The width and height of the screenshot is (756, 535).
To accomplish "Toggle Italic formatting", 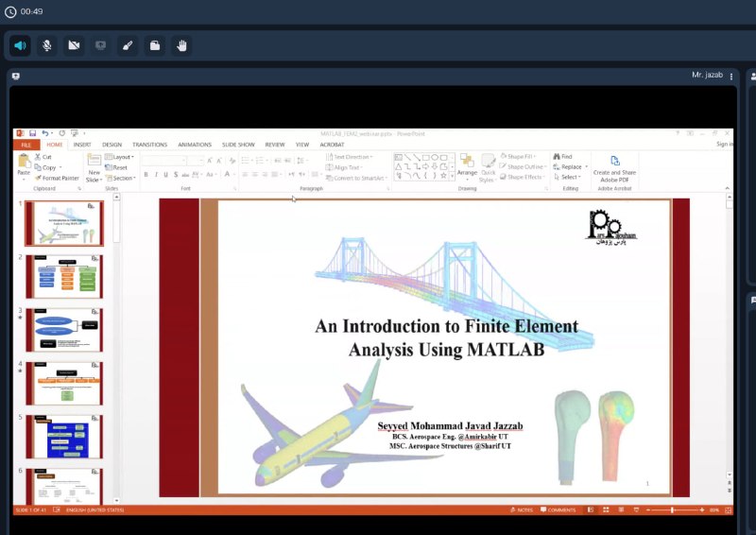I will pyautogui.click(x=156, y=174).
